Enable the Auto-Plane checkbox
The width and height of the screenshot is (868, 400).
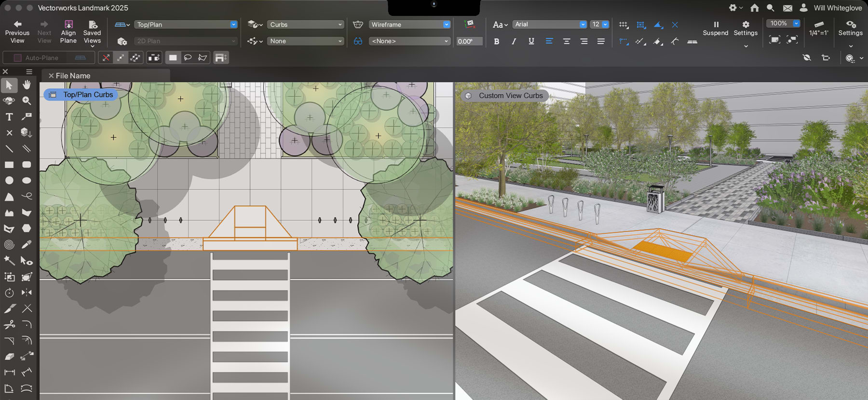[18, 58]
